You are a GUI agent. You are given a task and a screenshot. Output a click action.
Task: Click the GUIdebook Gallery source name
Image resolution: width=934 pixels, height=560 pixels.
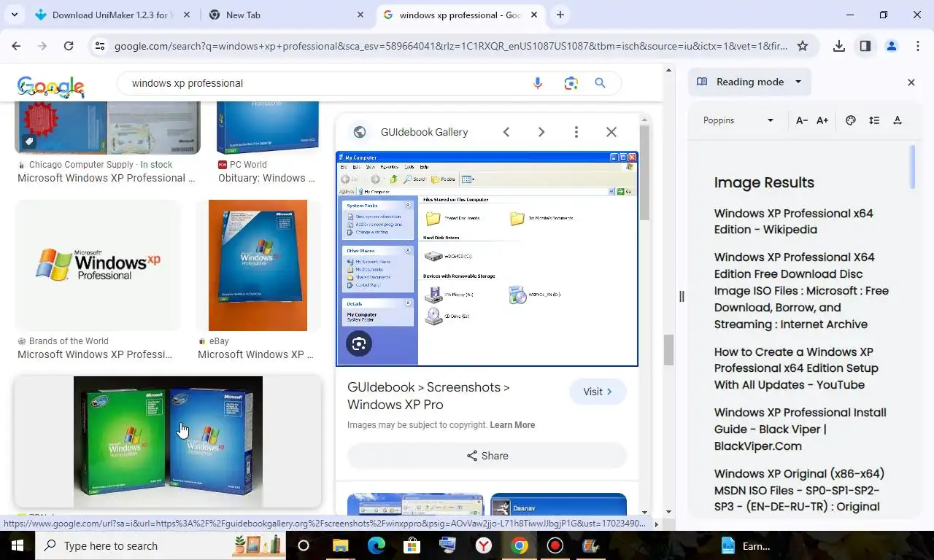(424, 132)
